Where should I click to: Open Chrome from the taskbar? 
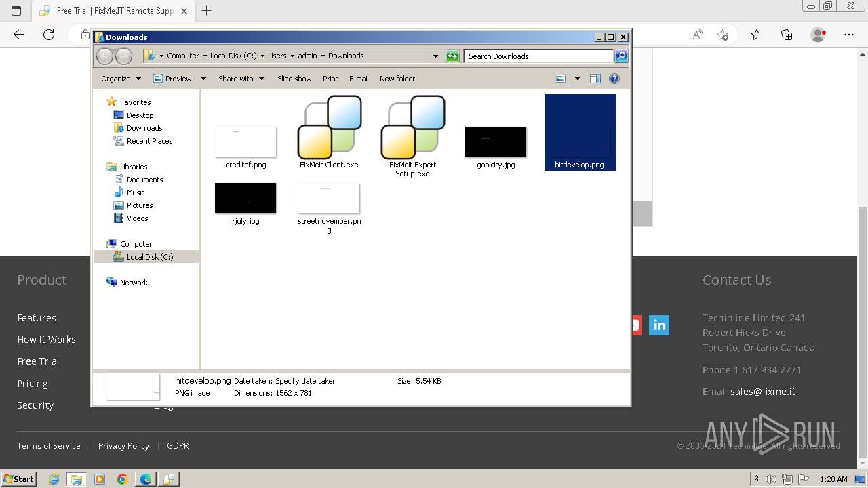(123, 479)
